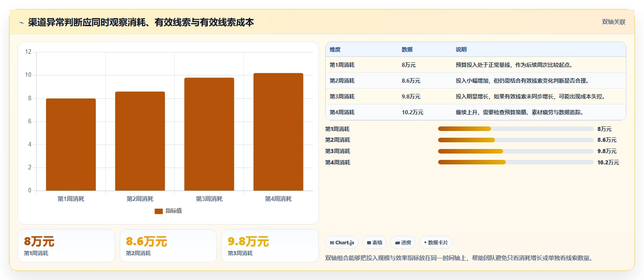This screenshot has height=280, width=644.
Task: Click the 指标值 legend label
Action: click(173, 211)
